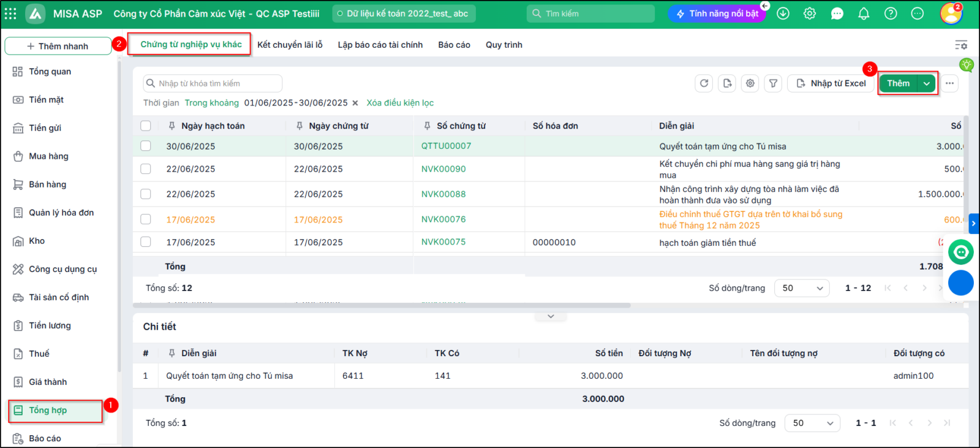Viewport: 980px width, 448px height.
Task: Click the filter funnel icon
Action: click(x=774, y=83)
